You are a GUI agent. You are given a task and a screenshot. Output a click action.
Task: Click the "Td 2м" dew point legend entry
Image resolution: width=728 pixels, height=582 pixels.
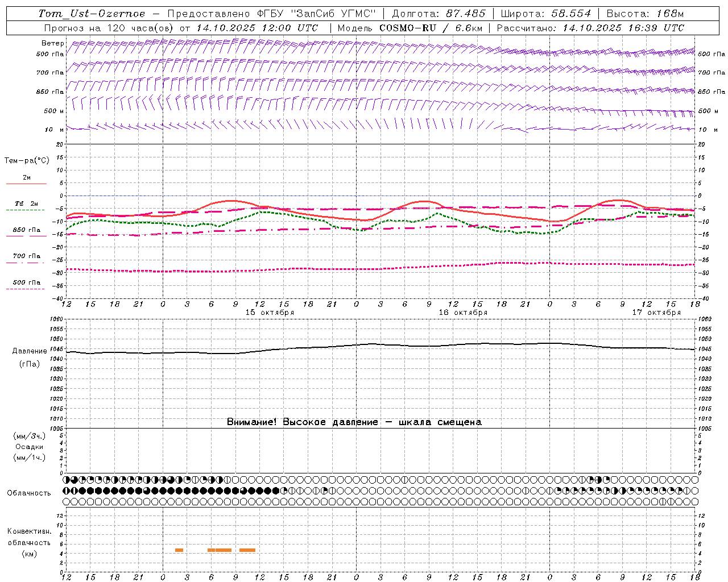pos(27,203)
